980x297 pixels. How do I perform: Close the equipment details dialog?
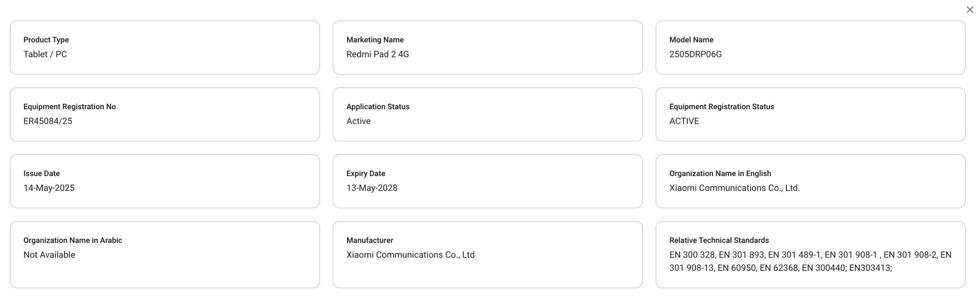[970, 10]
